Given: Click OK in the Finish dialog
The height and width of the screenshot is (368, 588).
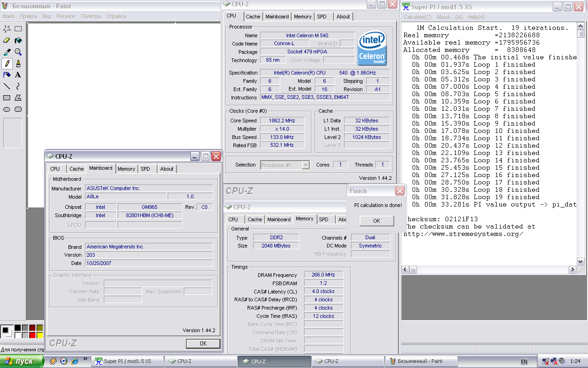Looking at the screenshot, I should 377,221.
